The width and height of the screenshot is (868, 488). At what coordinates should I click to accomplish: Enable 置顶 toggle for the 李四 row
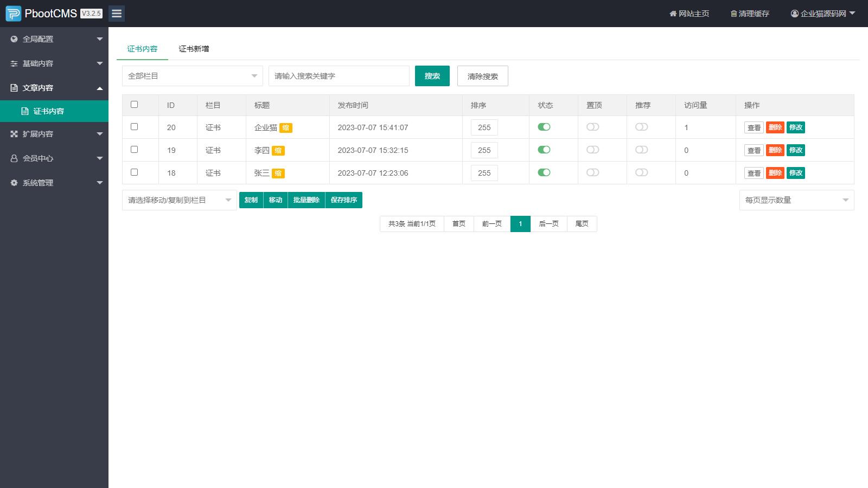click(x=592, y=150)
